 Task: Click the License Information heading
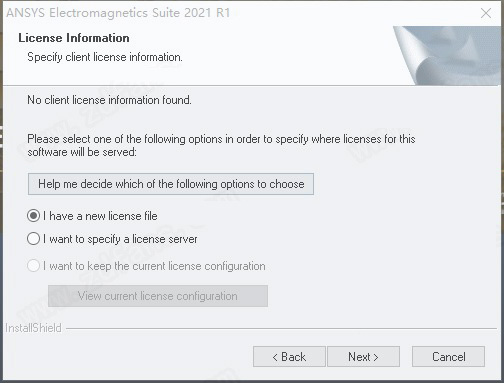click(x=74, y=38)
